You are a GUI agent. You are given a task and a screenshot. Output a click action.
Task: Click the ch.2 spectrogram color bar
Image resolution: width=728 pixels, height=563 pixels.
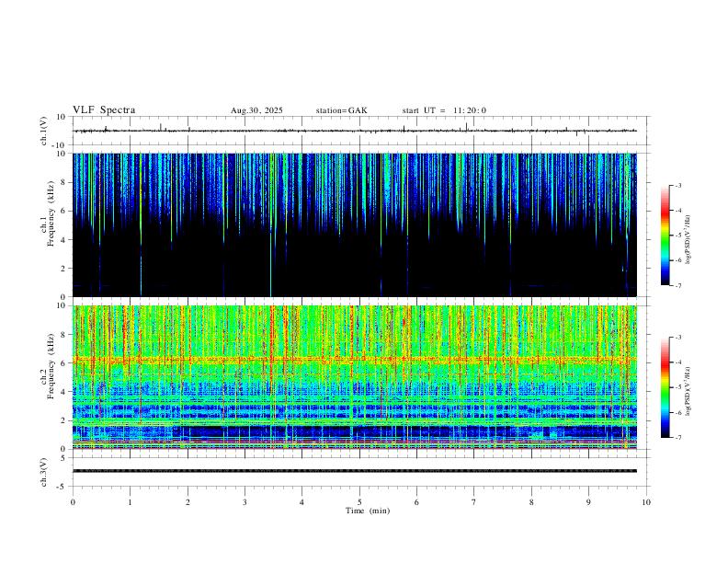tap(665, 387)
